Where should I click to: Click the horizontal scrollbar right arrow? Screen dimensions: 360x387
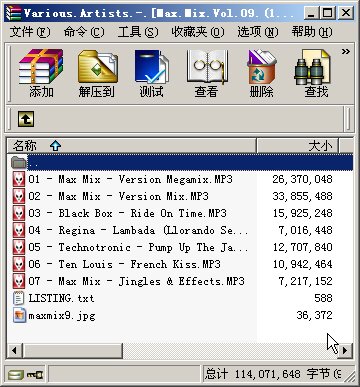click(345, 351)
